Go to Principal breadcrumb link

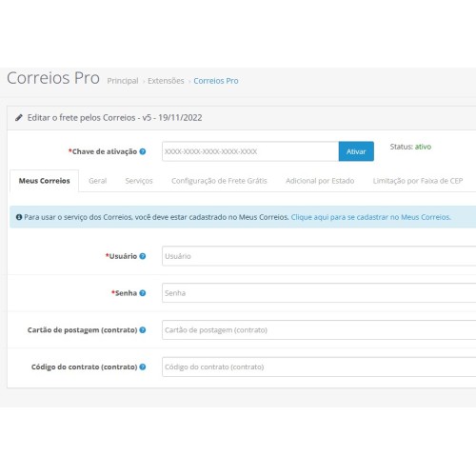coord(123,81)
